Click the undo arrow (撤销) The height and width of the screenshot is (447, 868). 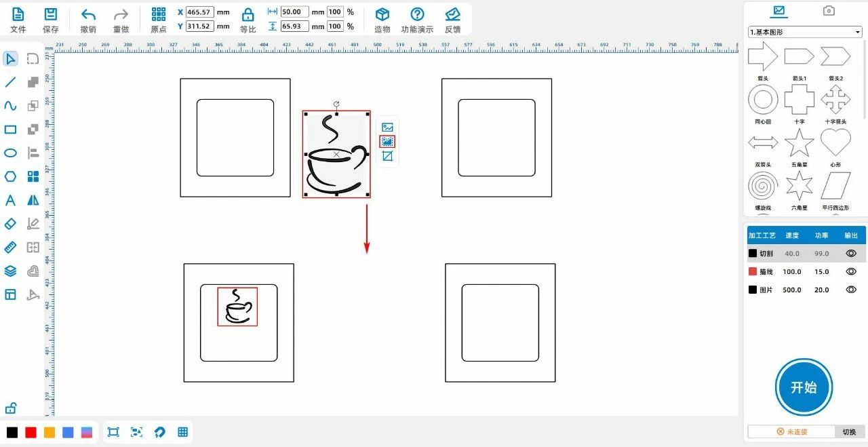point(88,15)
